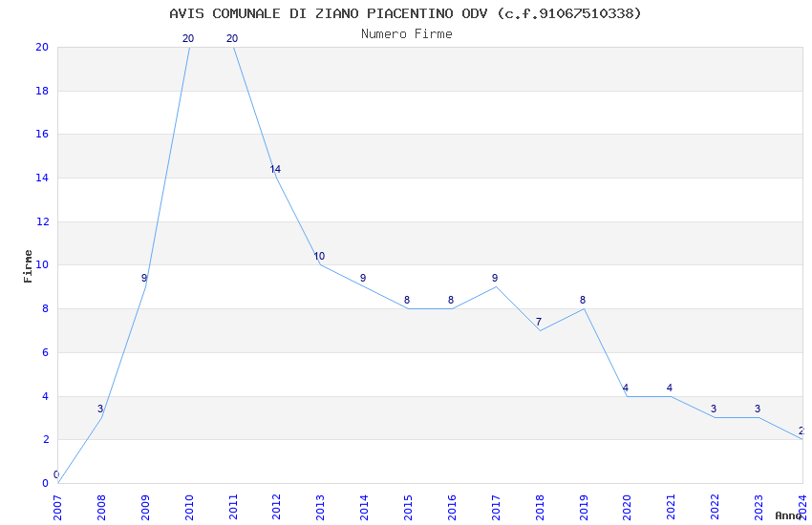Click data value '9' for year 2009
Image resolution: width=812 pixels, height=525 pixels.
tap(144, 278)
